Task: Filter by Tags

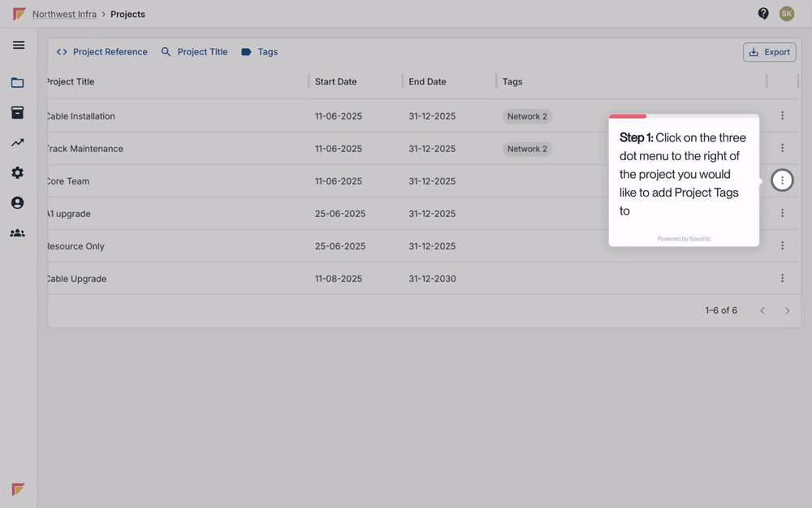Action: tap(260, 52)
